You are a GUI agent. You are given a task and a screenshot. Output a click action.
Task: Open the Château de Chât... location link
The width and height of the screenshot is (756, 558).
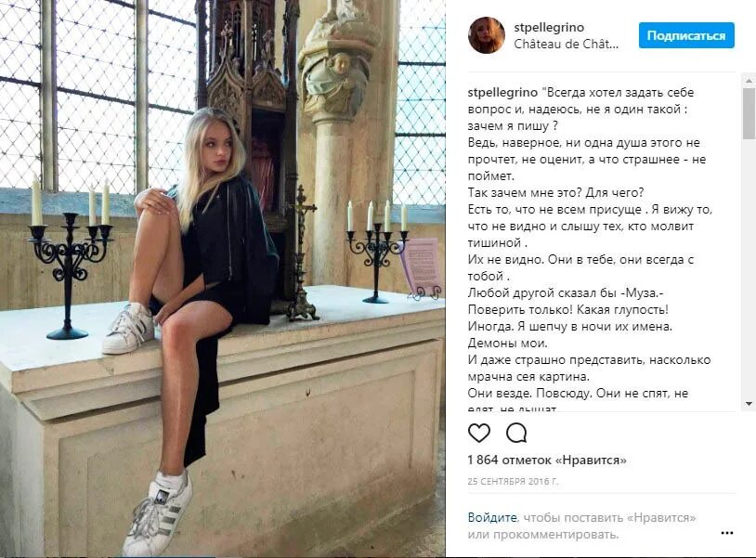[x=566, y=45]
